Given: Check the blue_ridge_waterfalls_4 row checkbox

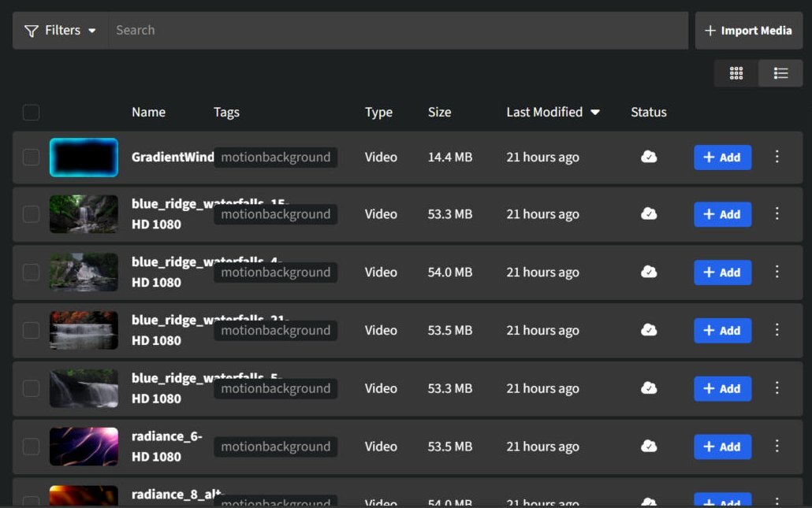Looking at the screenshot, I should click(x=31, y=272).
